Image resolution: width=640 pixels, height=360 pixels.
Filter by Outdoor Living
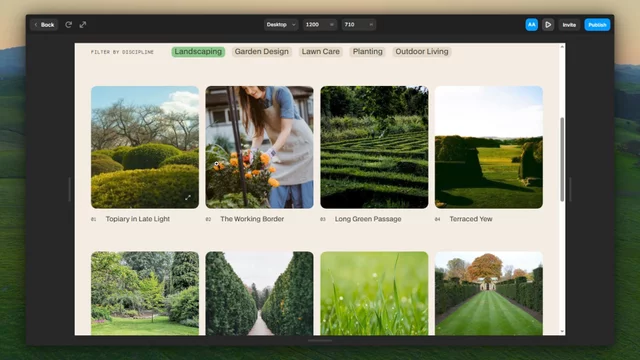click(422, 51)
